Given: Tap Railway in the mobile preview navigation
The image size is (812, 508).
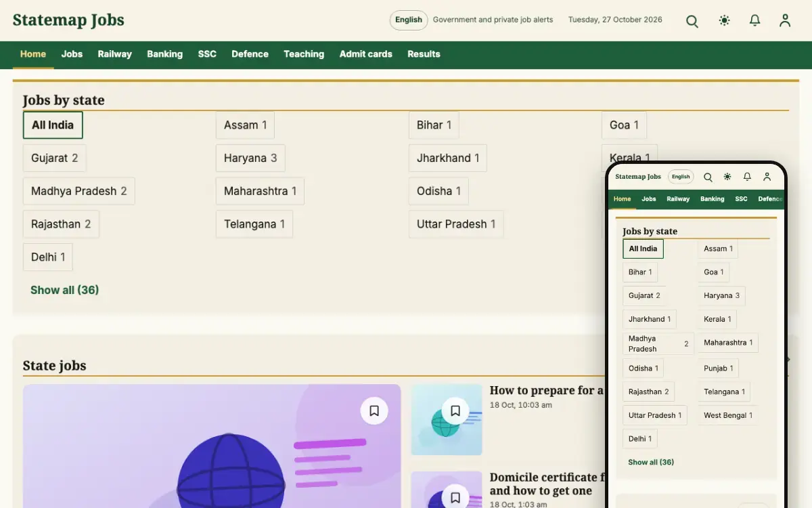Looking at the screenshot, I should (678, 199).
